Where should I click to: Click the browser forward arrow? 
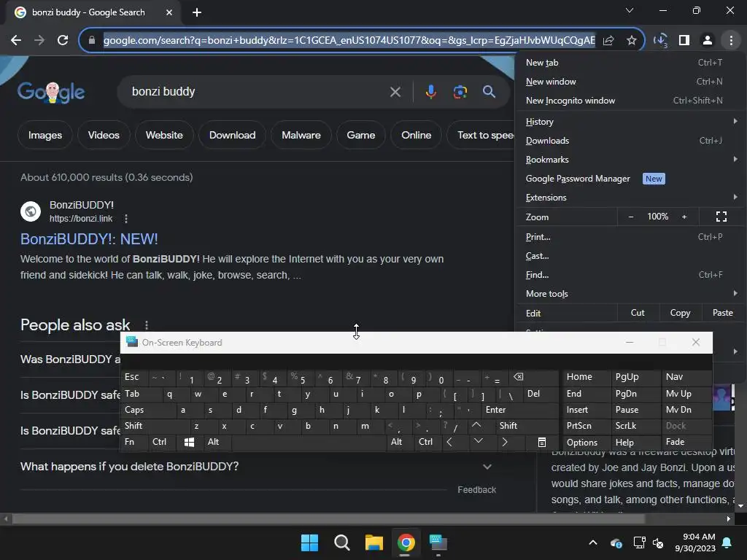pyautogui.click(x=39, y=41)
